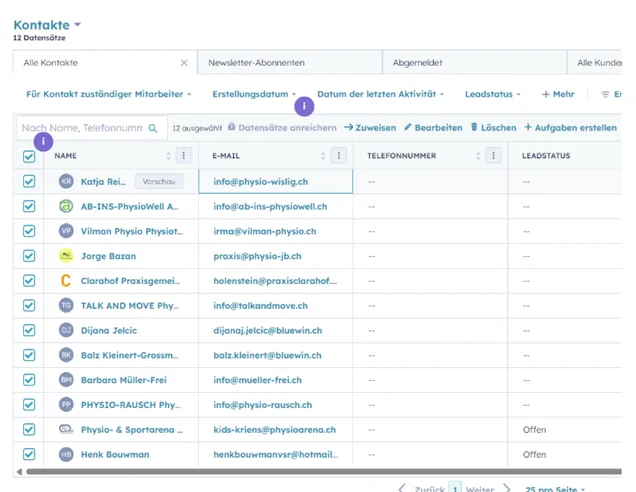Screen dimensions: 636x492
Task: Open Datum der letzten Aktivität filter
Action: click(x=380, y=94)
